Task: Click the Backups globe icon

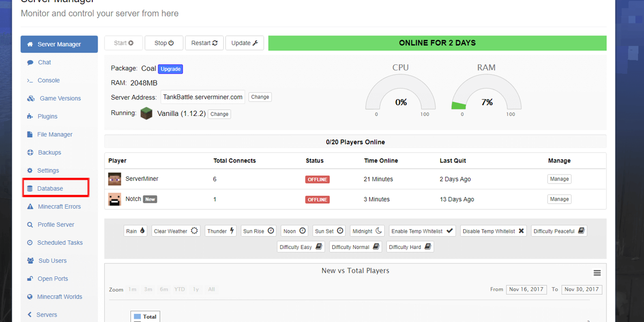Action: [30, 152]
